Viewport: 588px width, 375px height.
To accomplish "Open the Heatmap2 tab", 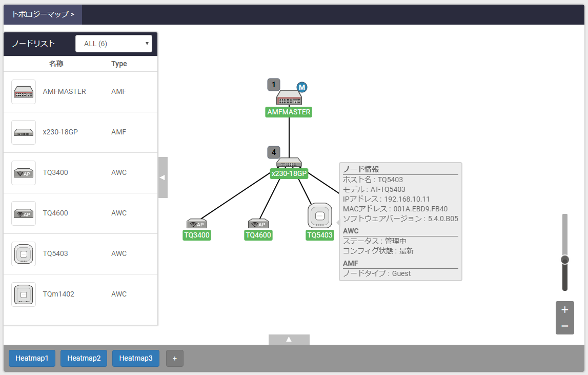I will click(x=84, y=358).
